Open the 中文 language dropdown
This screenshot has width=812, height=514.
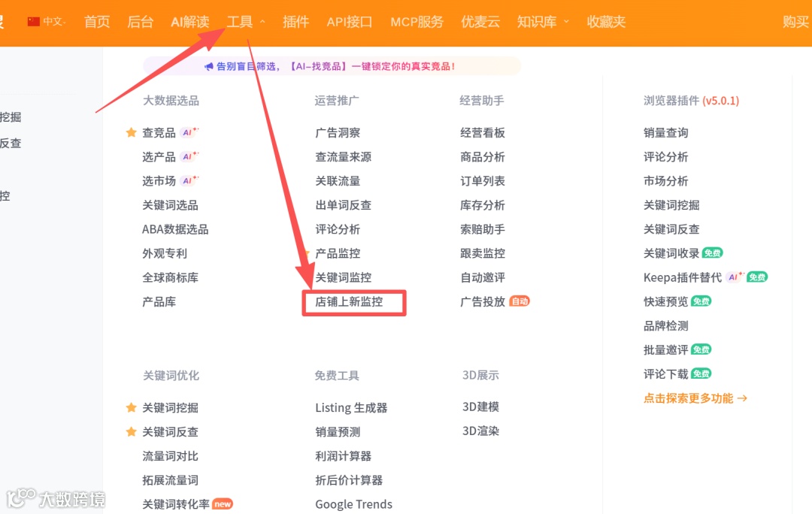click(x=54, y=21)
